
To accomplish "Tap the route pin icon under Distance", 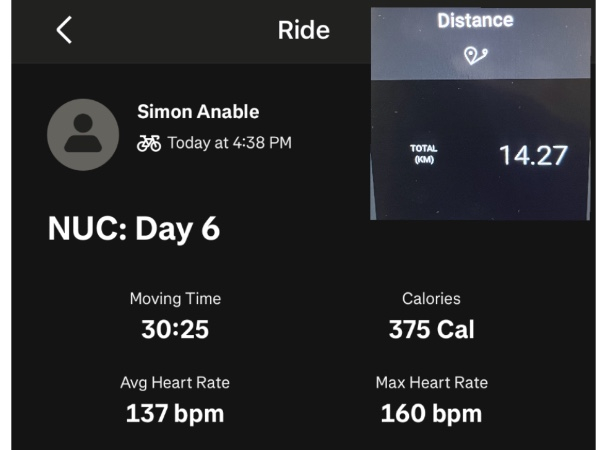I will coord(475,56).
